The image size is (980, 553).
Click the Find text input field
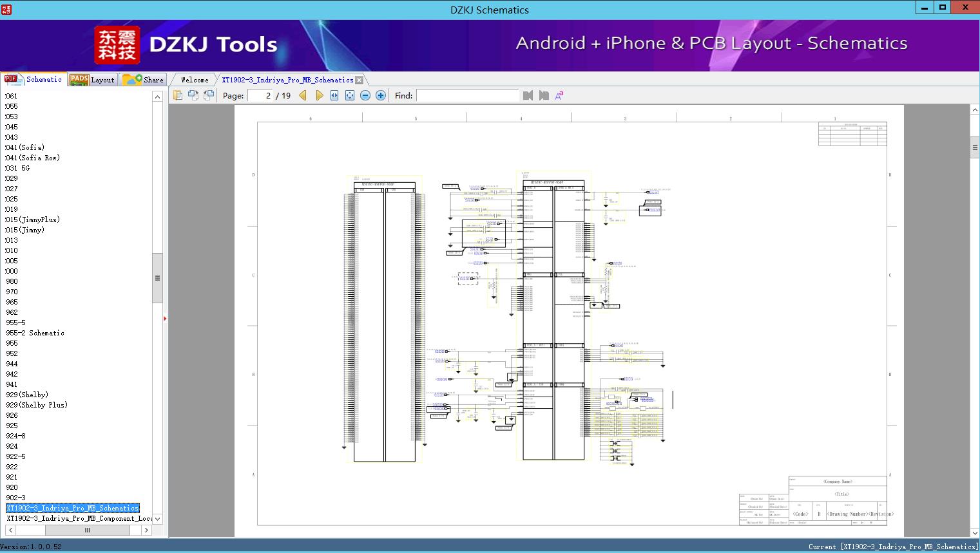(x=467, y=95)
